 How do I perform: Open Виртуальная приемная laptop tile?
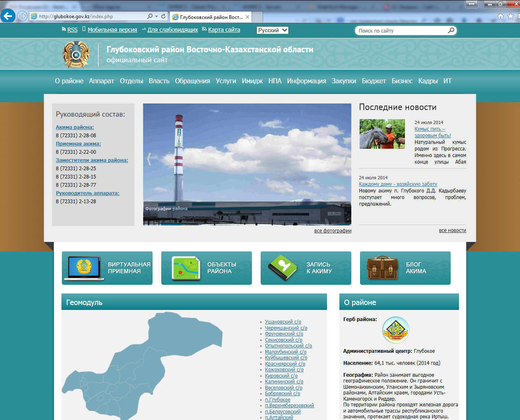coord(107,268)
